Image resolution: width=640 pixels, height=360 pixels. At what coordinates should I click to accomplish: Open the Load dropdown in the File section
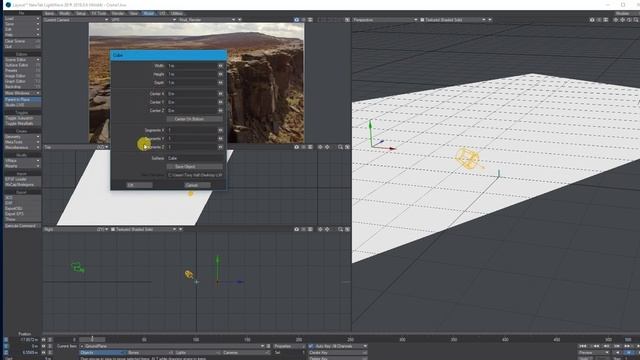pos(22,19)
